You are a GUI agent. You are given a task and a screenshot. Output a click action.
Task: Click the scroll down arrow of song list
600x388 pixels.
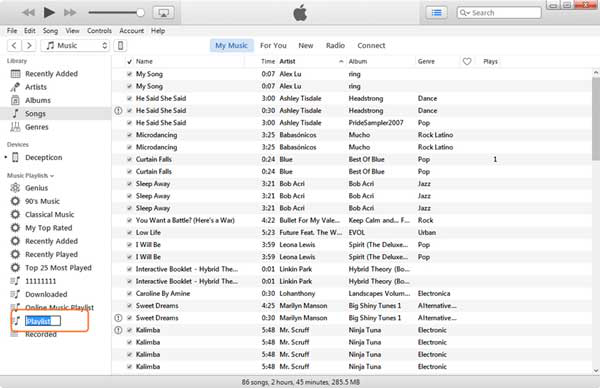596,370
